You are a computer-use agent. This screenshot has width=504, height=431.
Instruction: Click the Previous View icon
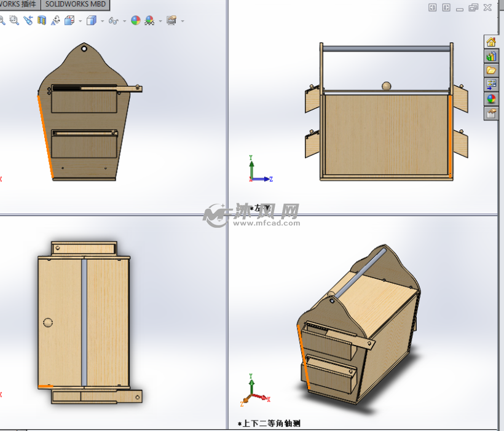28,21
